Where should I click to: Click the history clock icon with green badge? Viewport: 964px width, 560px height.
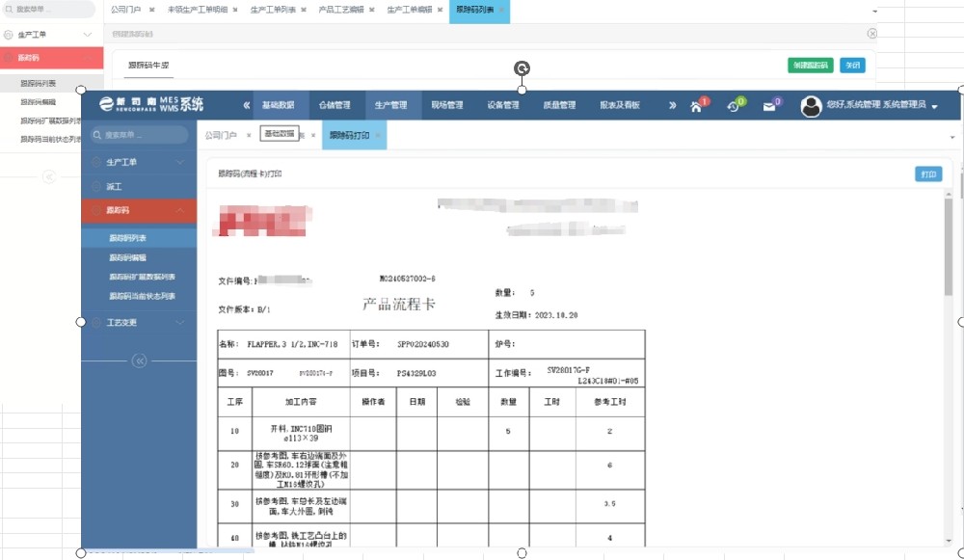point(733,107)
